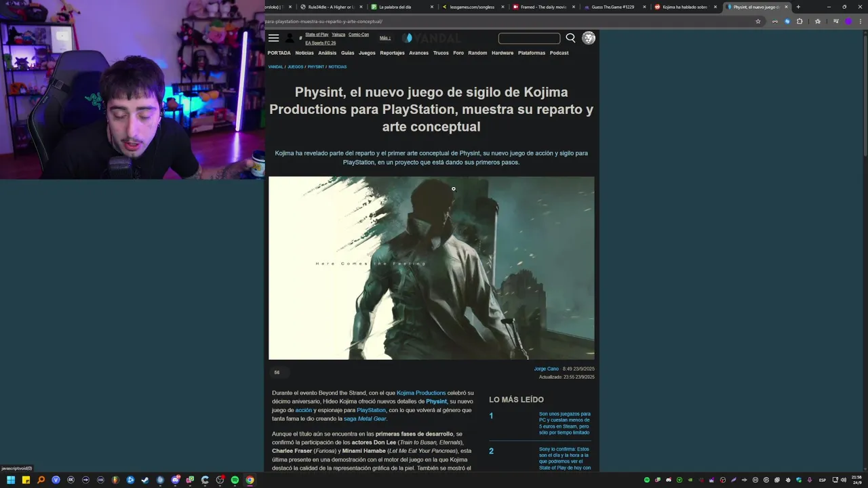Switch to the lessgames.com/songless tab
This screenshot has width=868, height=488.
click(x=472, y=7)
